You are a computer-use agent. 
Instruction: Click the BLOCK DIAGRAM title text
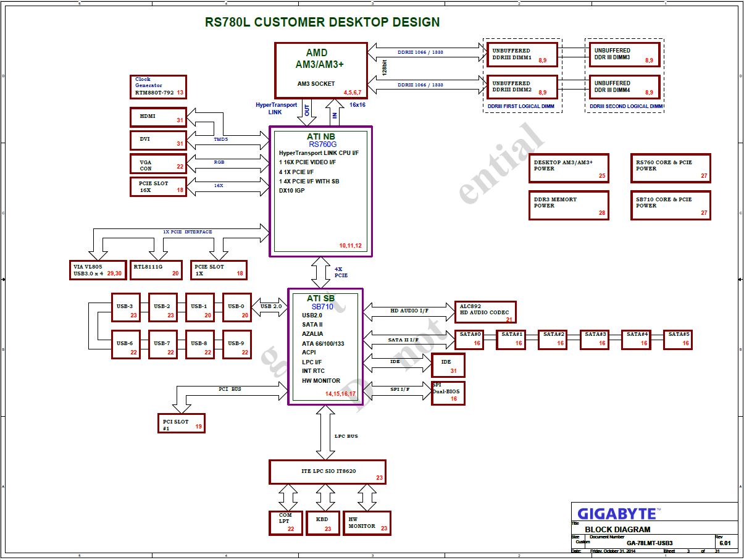617,530
